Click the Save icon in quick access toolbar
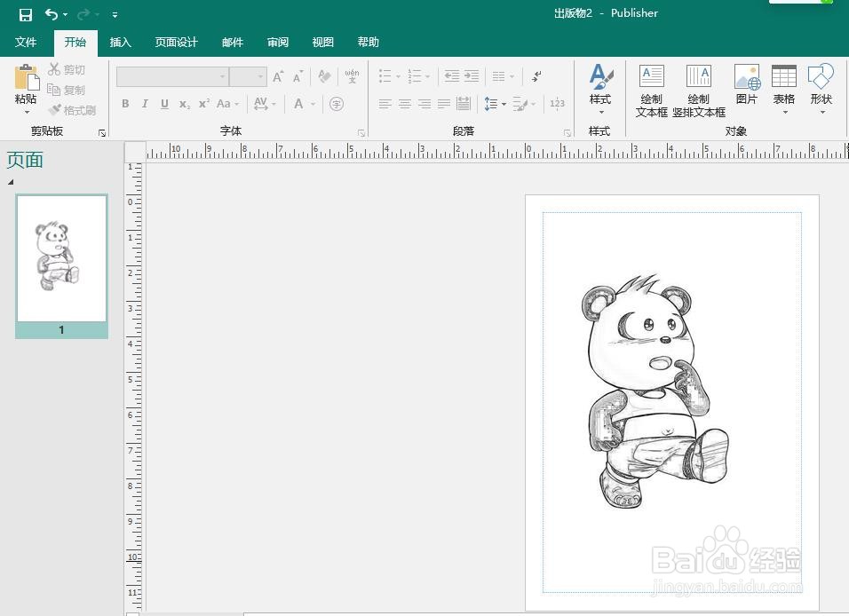 (x=25, y=14)
